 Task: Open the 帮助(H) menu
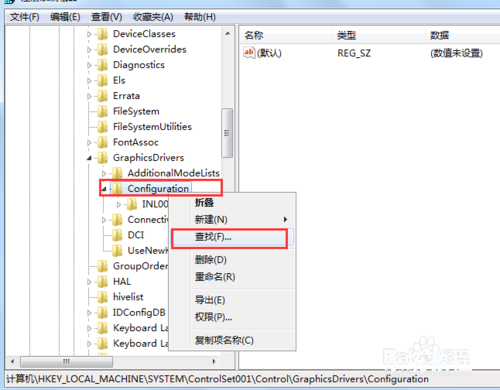click(x=200, y=17)
